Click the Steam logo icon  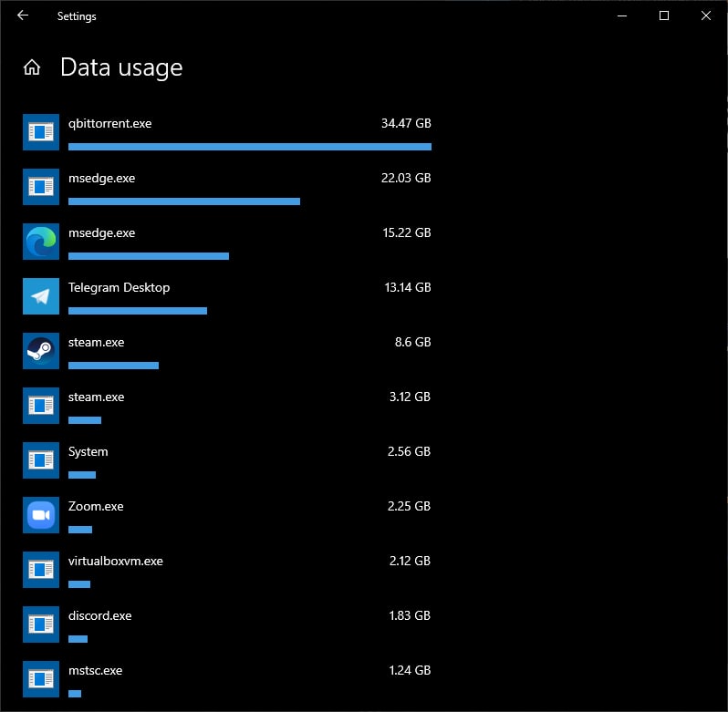click(40, 351)
